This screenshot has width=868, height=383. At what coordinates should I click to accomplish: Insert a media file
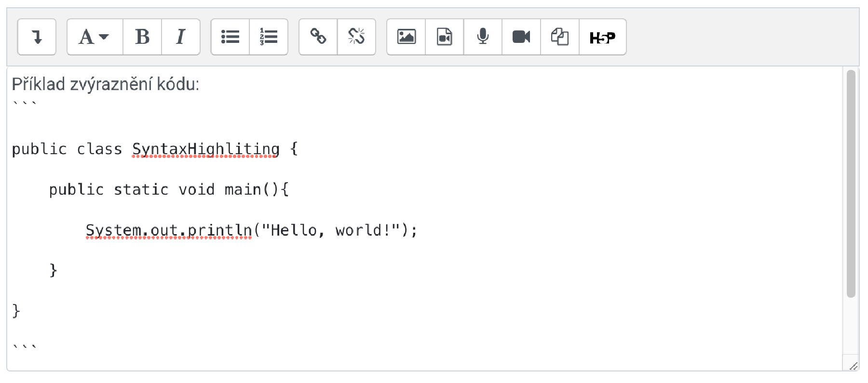[445, 37]
